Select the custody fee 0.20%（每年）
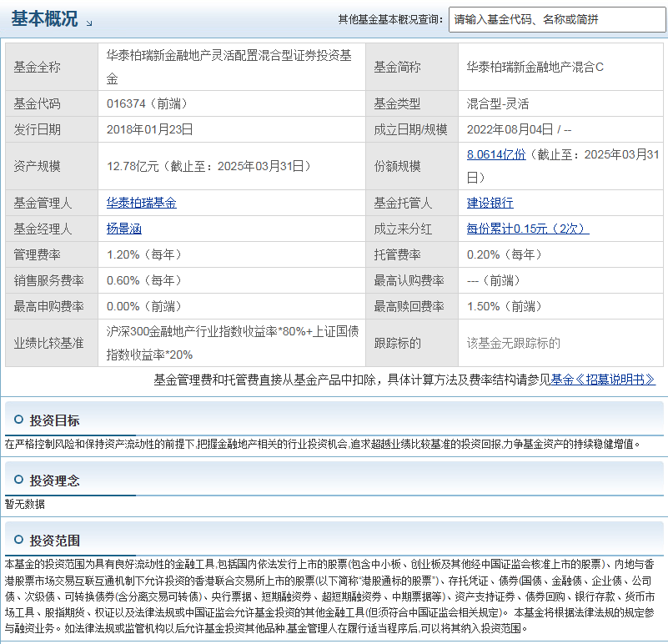 click(x=505, y=255)
